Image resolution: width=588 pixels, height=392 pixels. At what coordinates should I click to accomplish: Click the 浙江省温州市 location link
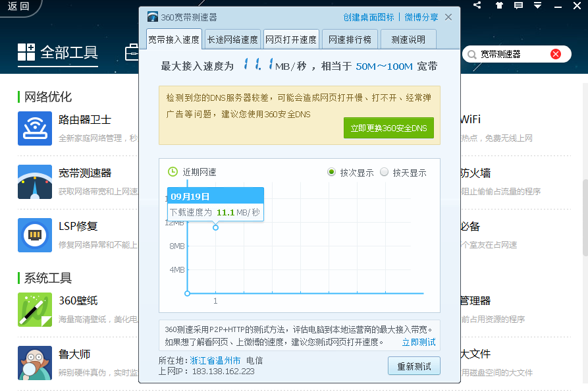215,360
